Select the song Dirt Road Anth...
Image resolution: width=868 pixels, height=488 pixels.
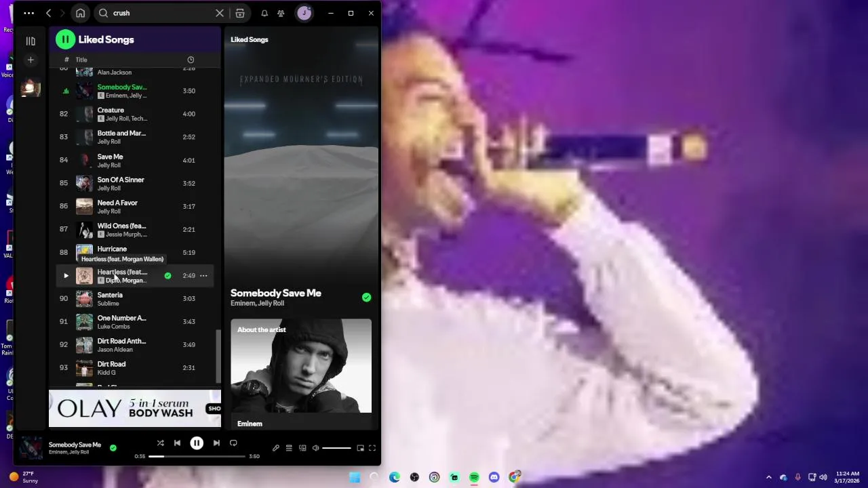pos(136,345)
